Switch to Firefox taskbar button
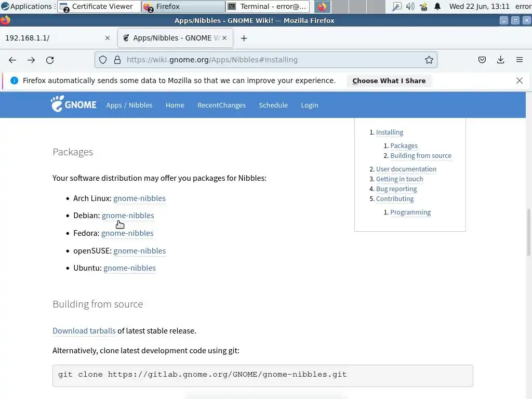Viewport: 532px width, 399px height. [x=183, y=6]
